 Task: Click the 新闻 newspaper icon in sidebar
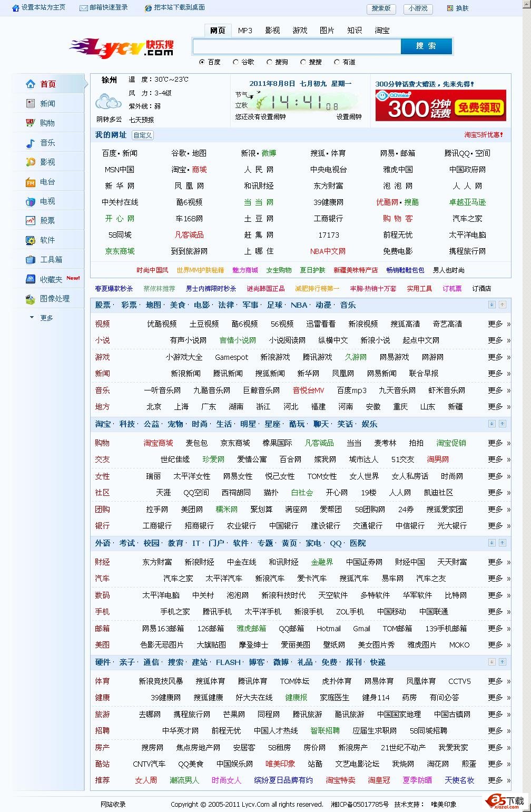tap(31, 103)
